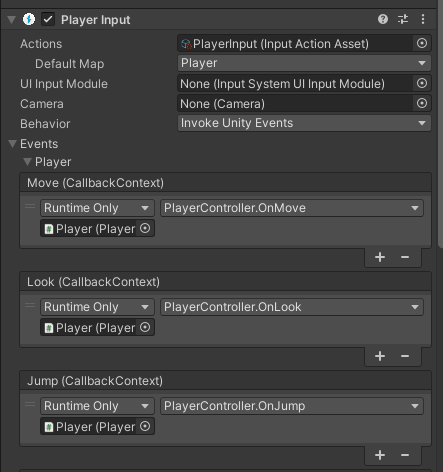
Task: Remove listener from Jump event
Action: coord(405,455)
